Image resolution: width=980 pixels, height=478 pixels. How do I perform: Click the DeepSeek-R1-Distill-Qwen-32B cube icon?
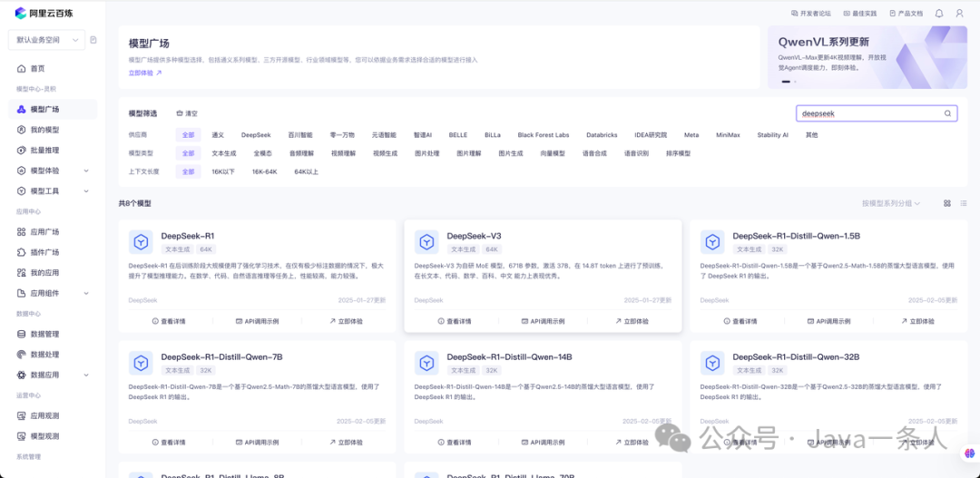click(712, 363)
